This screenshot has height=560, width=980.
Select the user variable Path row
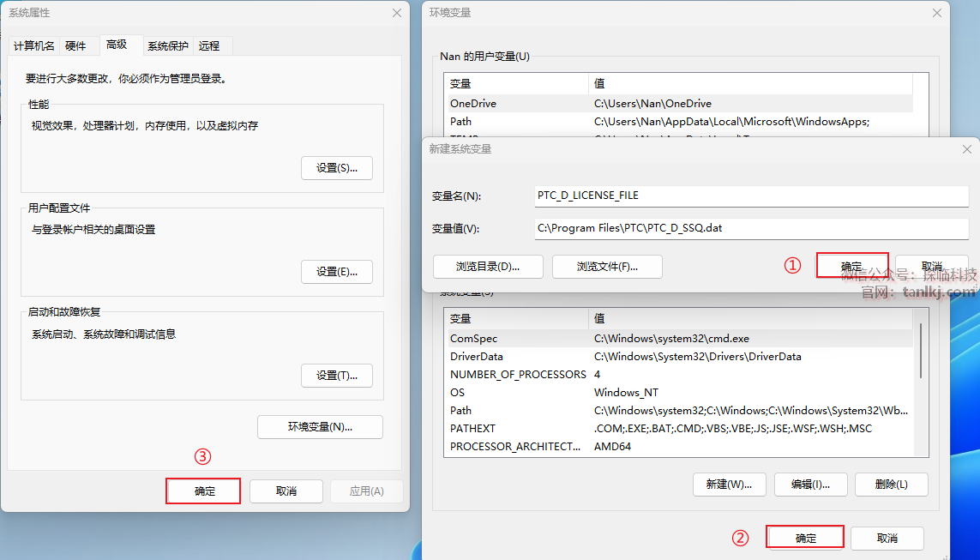[681, 121]
